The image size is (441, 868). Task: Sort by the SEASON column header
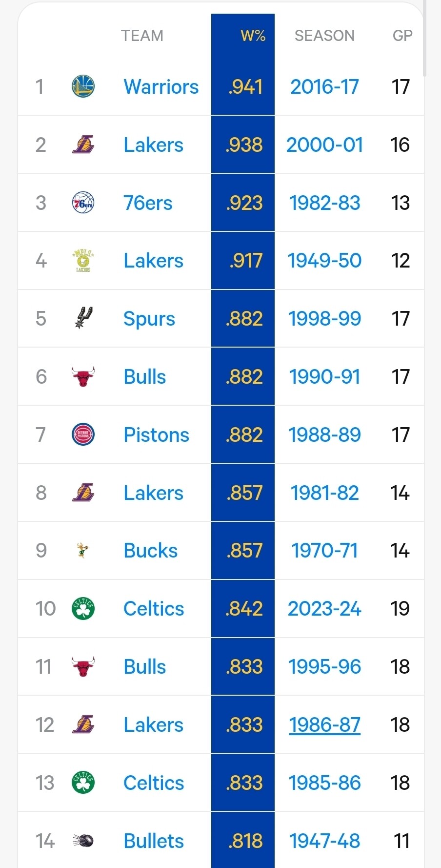pos(324,36)
